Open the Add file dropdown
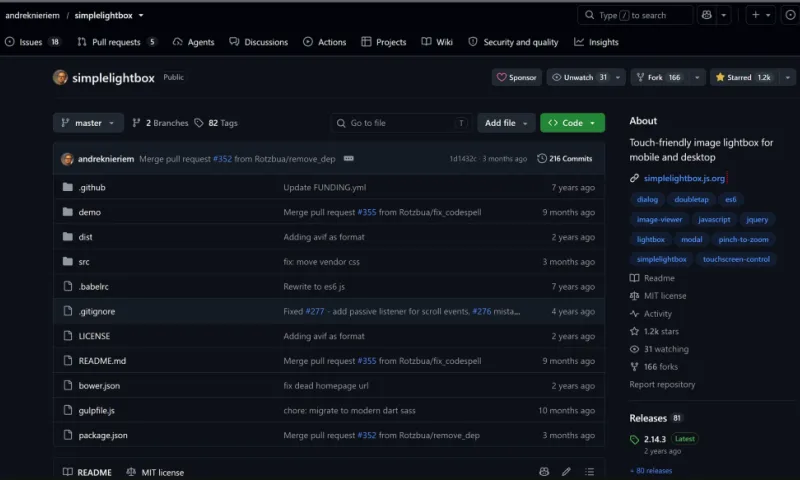 (506, 123)
